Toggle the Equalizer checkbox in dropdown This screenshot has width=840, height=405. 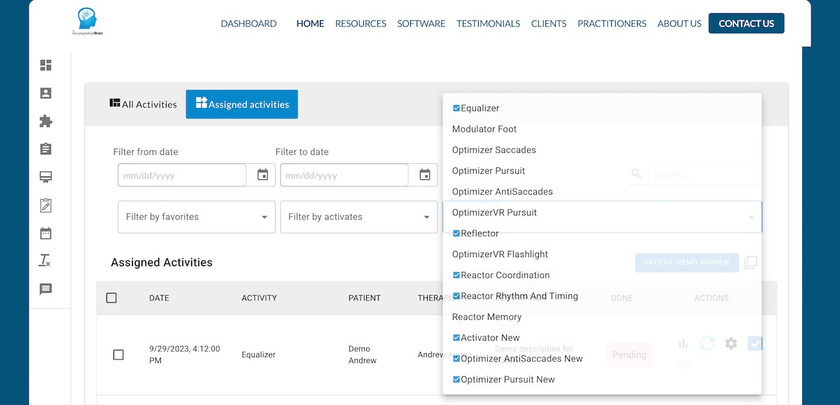[x=456, y=108]
